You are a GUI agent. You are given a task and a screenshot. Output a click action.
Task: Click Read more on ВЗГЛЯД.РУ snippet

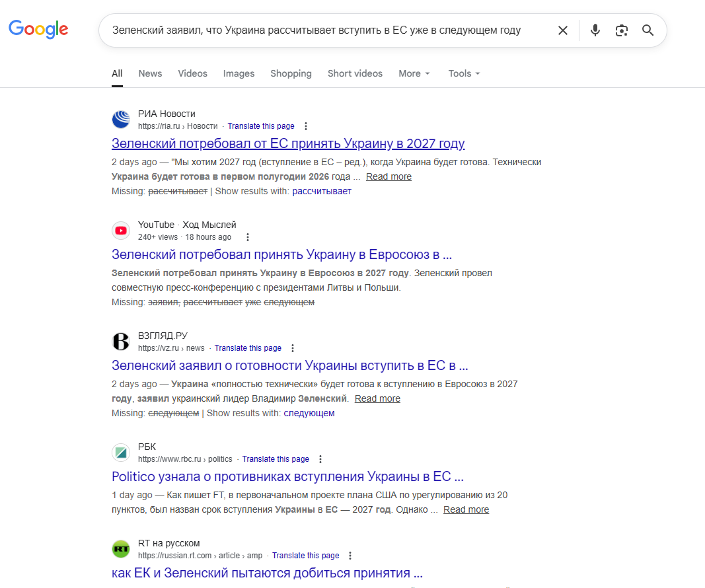[x=377, y=398]
